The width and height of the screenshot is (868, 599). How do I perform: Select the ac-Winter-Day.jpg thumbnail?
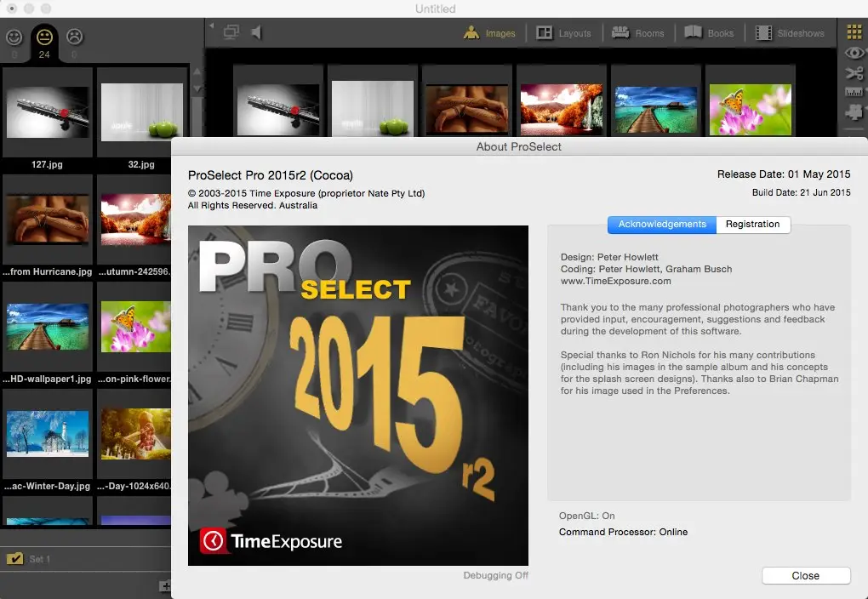48,433
